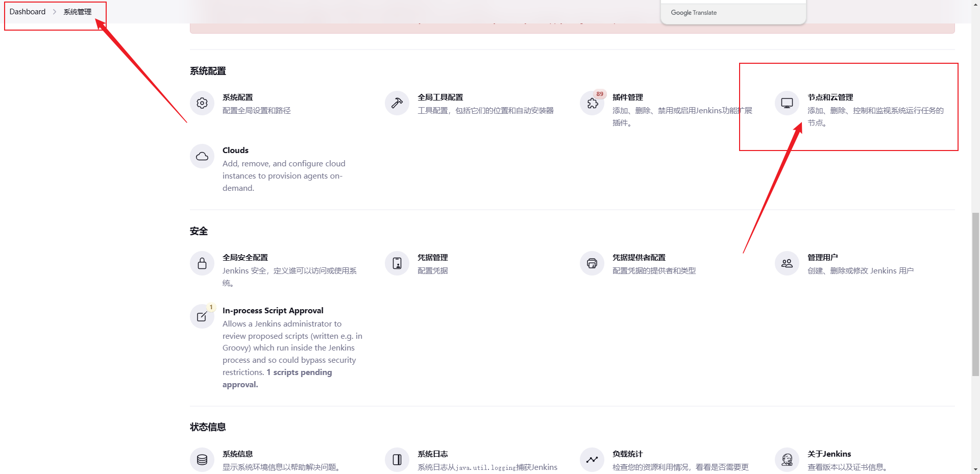Viewport: 980px width, 474px height.
Task: Click the 状态信息 section heading
Action: click(x=208, y=427)
